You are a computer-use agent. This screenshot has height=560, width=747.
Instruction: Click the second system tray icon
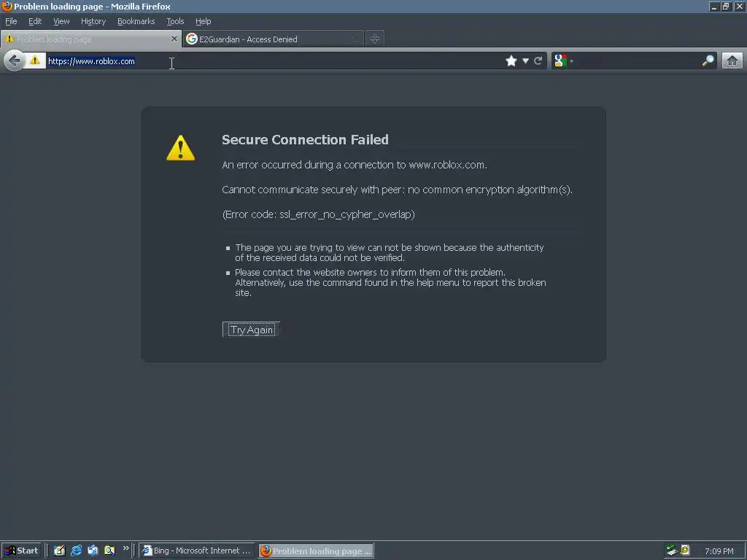click(x=685, y=550)
